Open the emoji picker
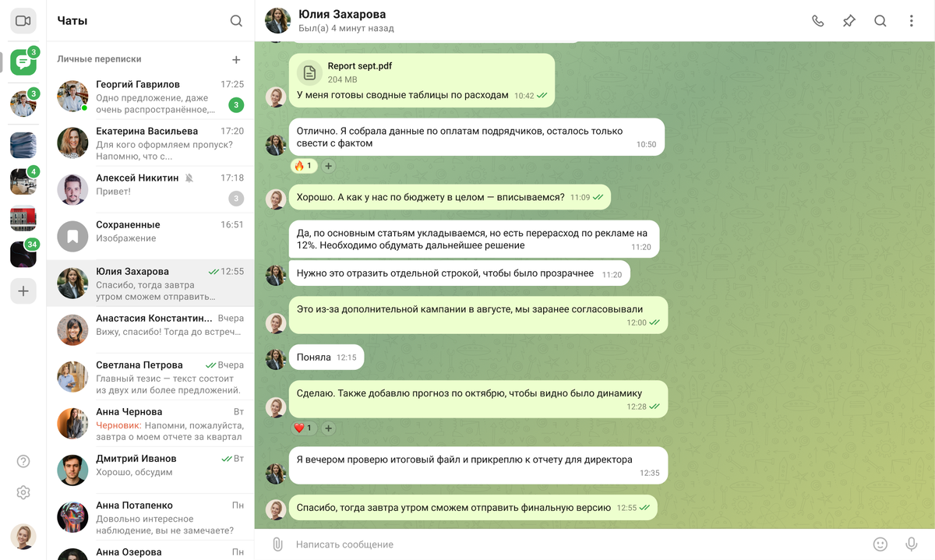The image size is (935, 560). coord(880,544)
